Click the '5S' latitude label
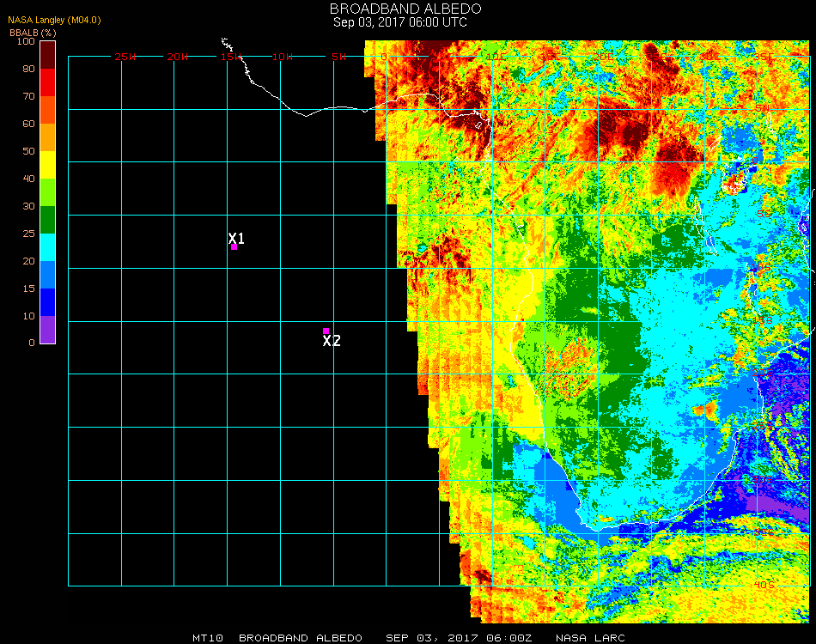The width and height of the screenshot is (816, 644). [764, 214]
